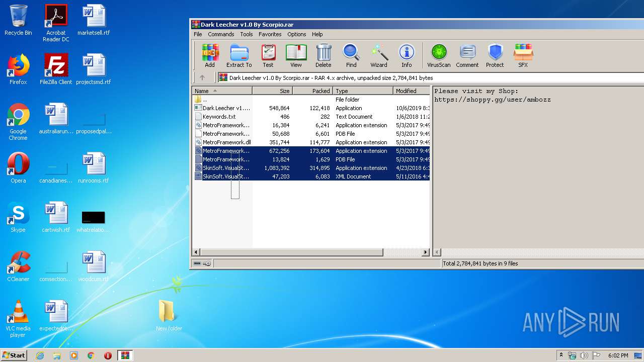Select the Keywords.txt file

[311, 117]
